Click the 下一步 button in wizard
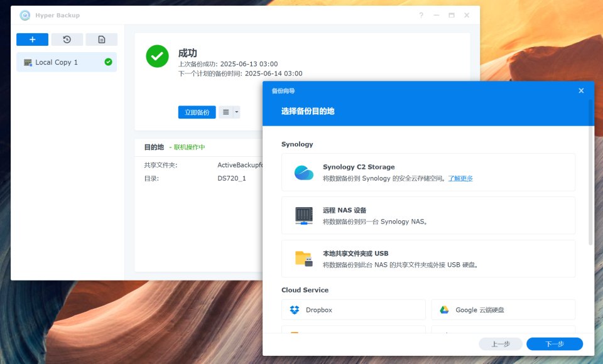 coord(554,344)
